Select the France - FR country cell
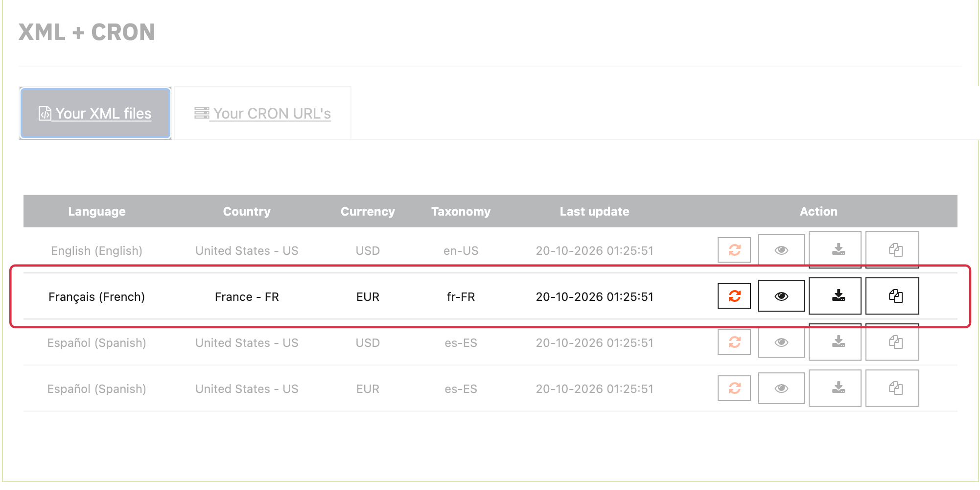Image resolution: width=980 pixels, height=490 pixels. click(x=247, y=296)
